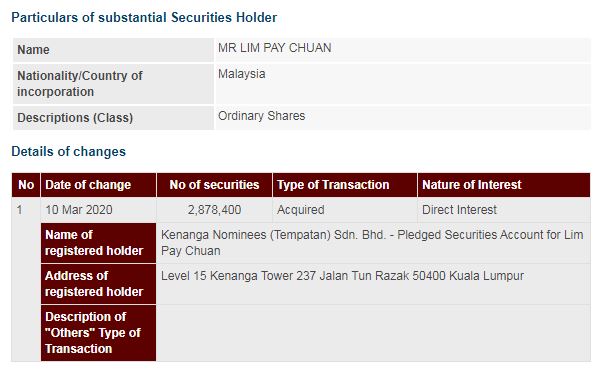Click the No of securities column header
Viewport: 604px width, 374px height.
click(x=215, y=185)
